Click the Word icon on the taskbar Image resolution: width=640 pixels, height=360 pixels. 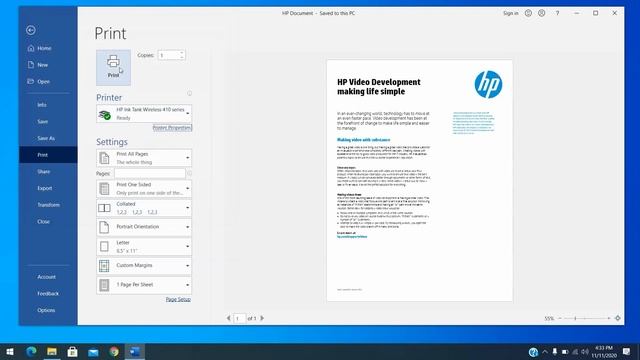tap(135, 351)
